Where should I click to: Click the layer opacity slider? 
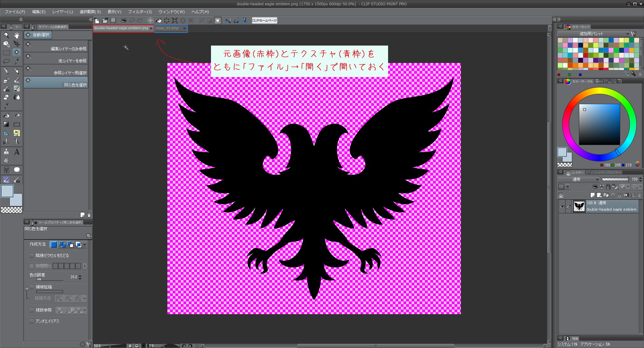coord(615,180)
